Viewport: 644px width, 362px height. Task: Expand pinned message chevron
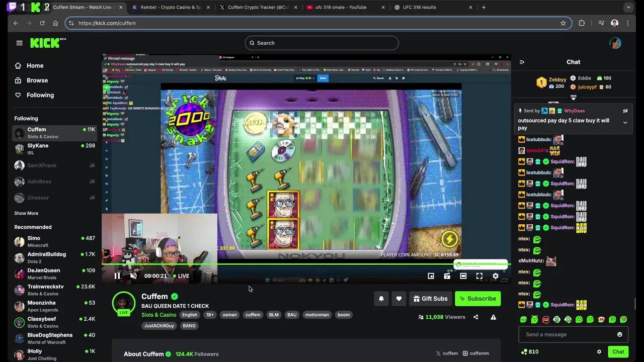coord(625,122)
